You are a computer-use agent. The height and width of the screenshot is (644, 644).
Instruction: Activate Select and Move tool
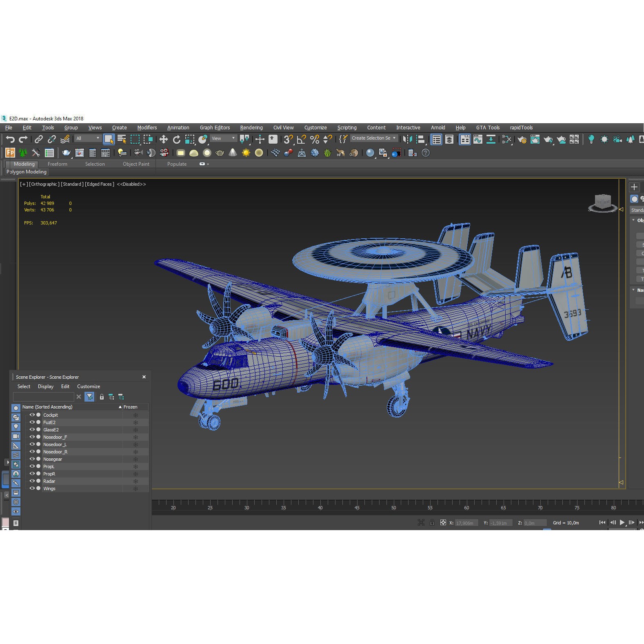pyautogui.click(x=164, y=140)
